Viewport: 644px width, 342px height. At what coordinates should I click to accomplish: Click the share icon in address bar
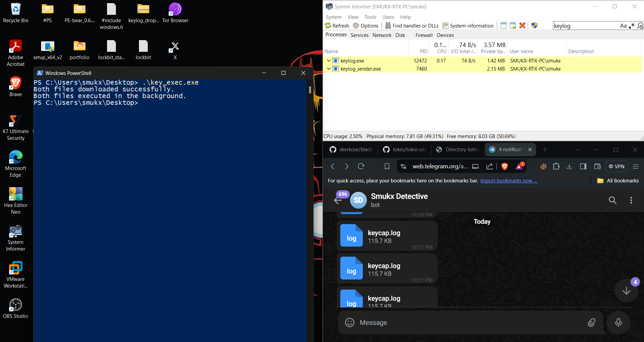click(x=489, y=166)
